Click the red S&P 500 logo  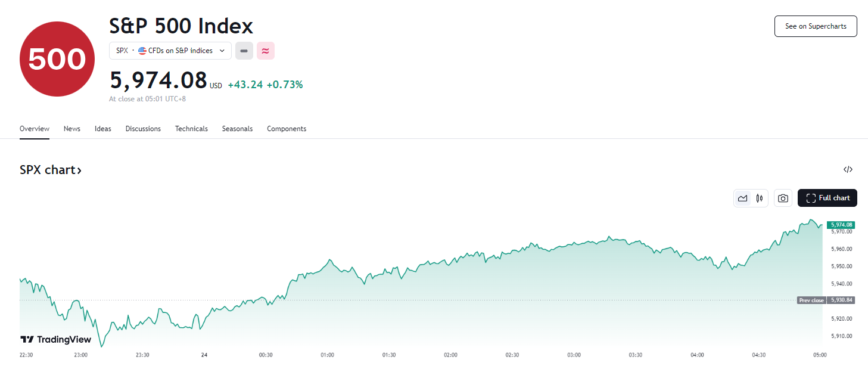[x=57, y=59]
